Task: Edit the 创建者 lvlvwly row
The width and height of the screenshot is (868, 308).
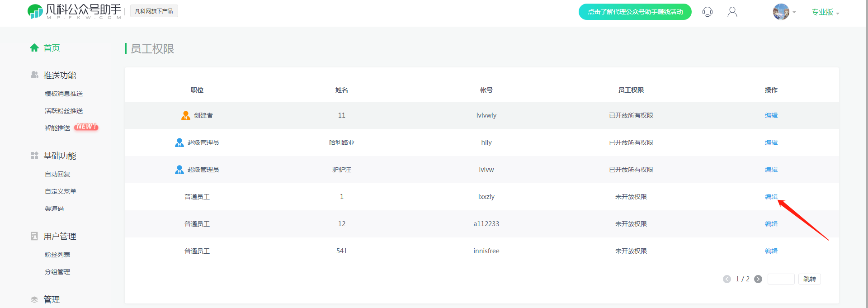Action: click(x=771, y=115)
